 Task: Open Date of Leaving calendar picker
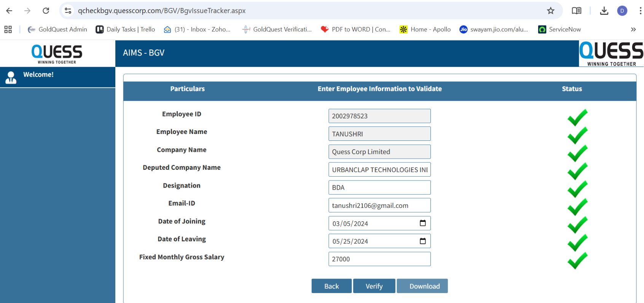tap(422, 241)
